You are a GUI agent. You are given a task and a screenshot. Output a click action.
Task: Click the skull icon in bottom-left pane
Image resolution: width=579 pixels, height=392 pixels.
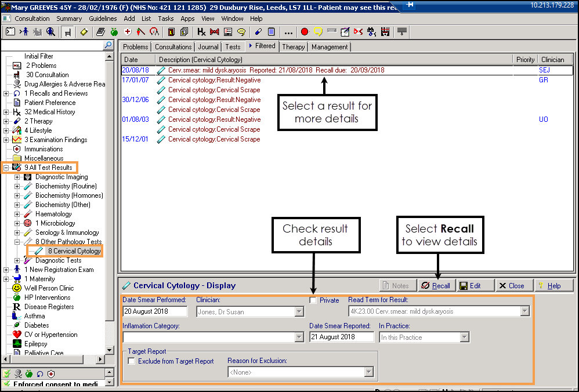tap(17, 374)
